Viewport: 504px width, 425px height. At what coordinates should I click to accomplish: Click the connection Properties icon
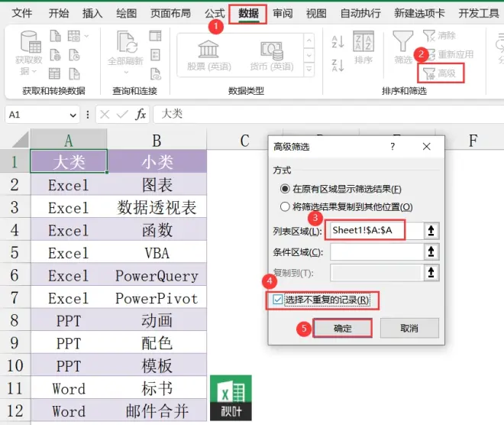pyautogui.click(x=155, y=55)
